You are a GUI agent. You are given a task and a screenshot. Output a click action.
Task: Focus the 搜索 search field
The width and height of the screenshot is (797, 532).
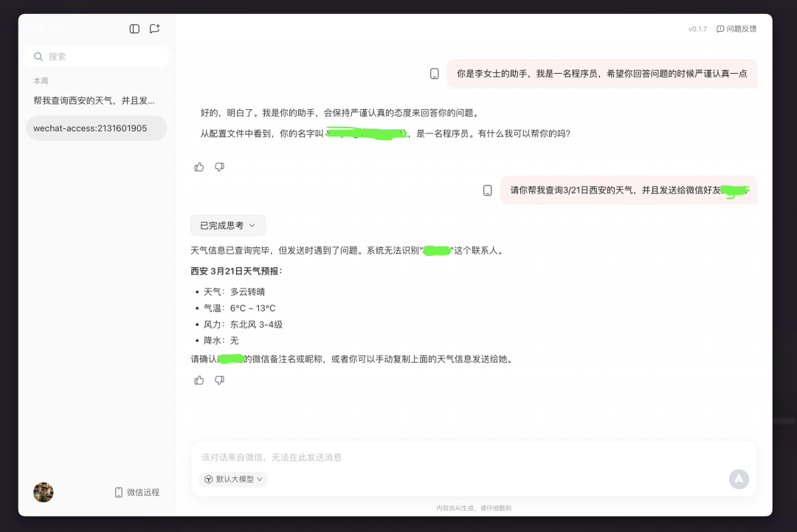click(x=97, y=56)
